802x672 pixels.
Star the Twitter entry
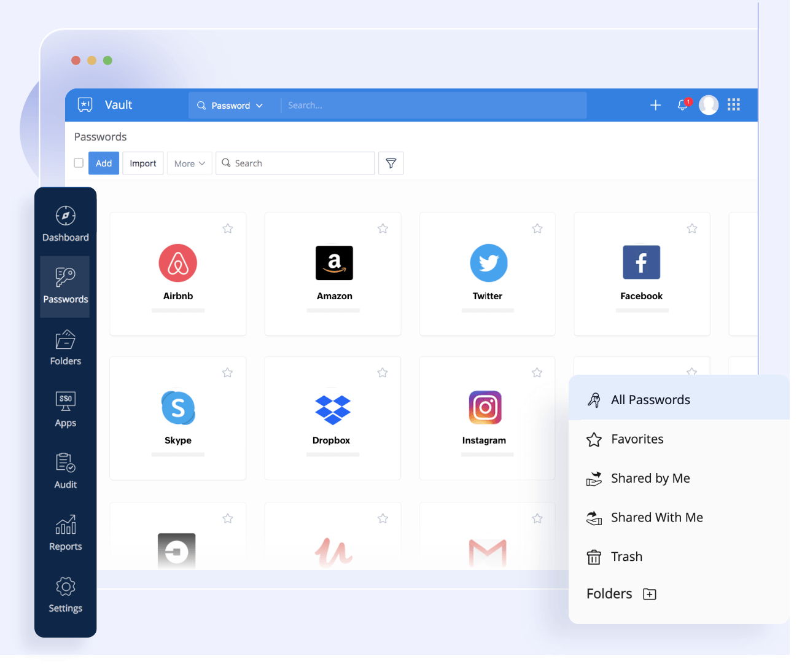pos(537,229)
